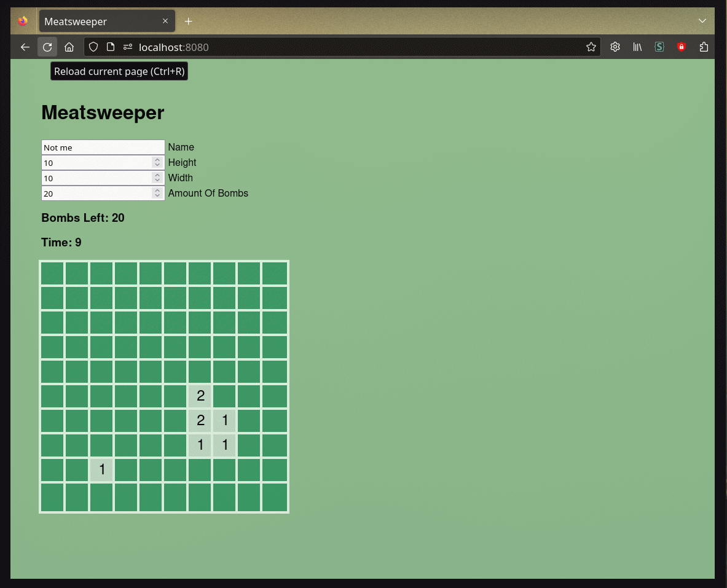Reveal the top-left covered grid cell
Viewport: 727px width, 588px height.
pos(52,273)
